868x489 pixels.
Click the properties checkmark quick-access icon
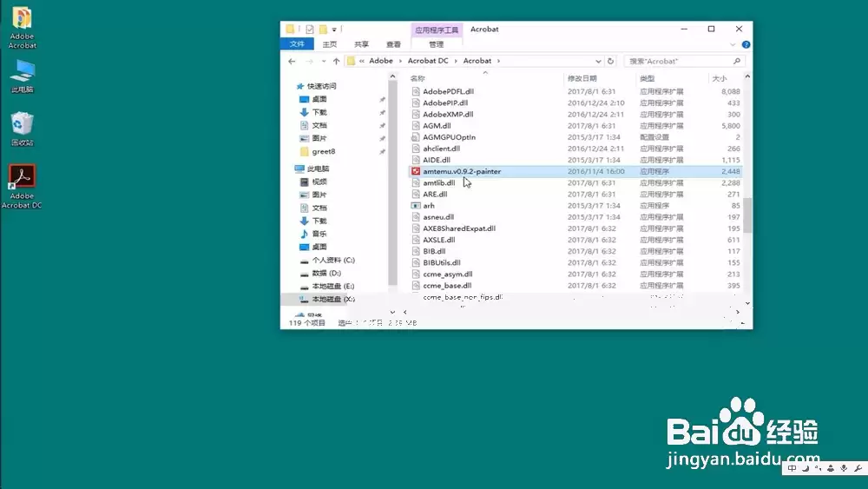click(310, 29)
